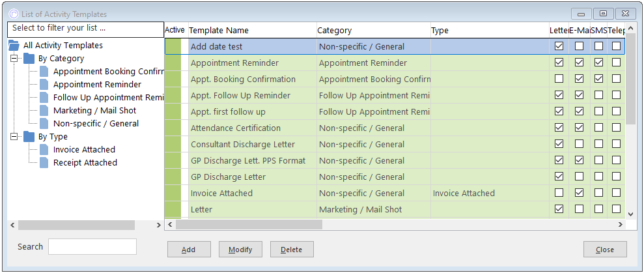Click the document icon beside Invoice Attached filter
644x273 pixels.
[44, 150]
